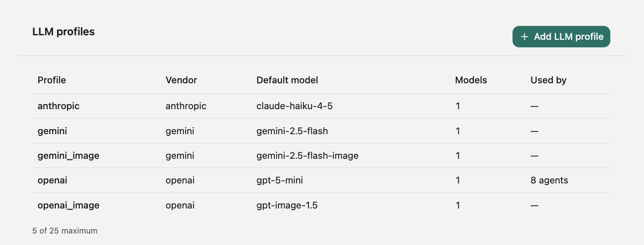The width and height of the screenshot is (644, 245).
Task: Click the gpt-5-mini default model cell
Action: (x=280, y=180)
